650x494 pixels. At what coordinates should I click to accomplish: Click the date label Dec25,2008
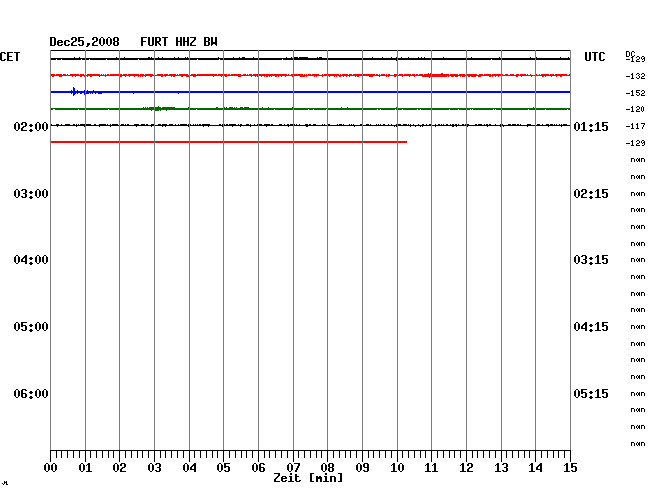[x=84, y=42]
